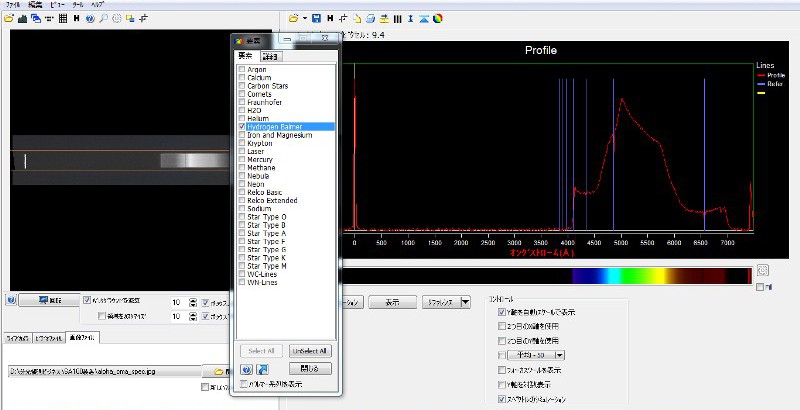The image size is (800, 410).
Task: Enable the Helium lines checkbox
Action: point(241,119)
